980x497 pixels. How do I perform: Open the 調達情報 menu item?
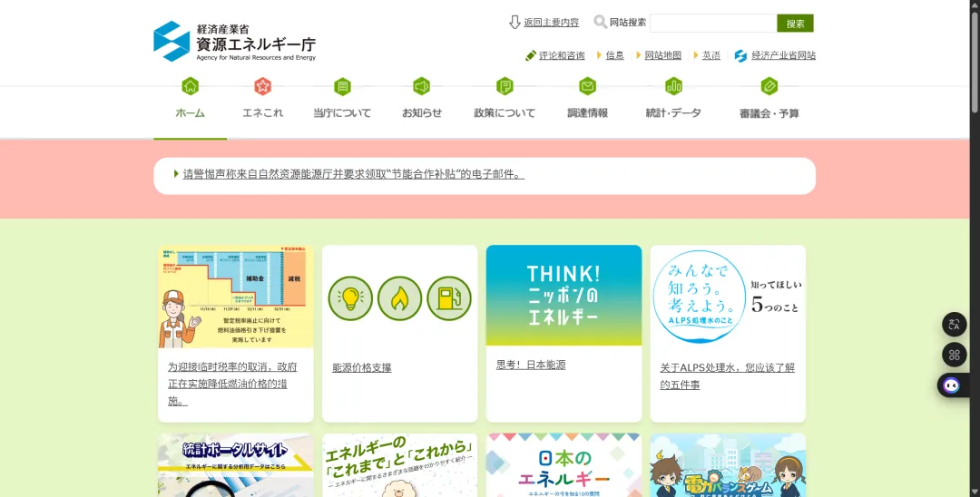pyautogui.click(x=587, y=113)
